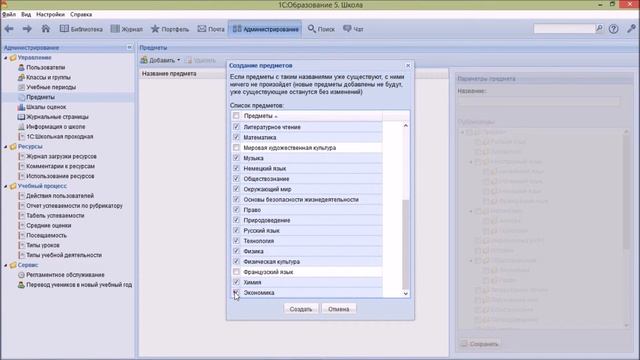Uncheck Обществознание checkbox
The width and height of the screenshot is (640, 360).
pyautogui.click(x=236, y=178)
